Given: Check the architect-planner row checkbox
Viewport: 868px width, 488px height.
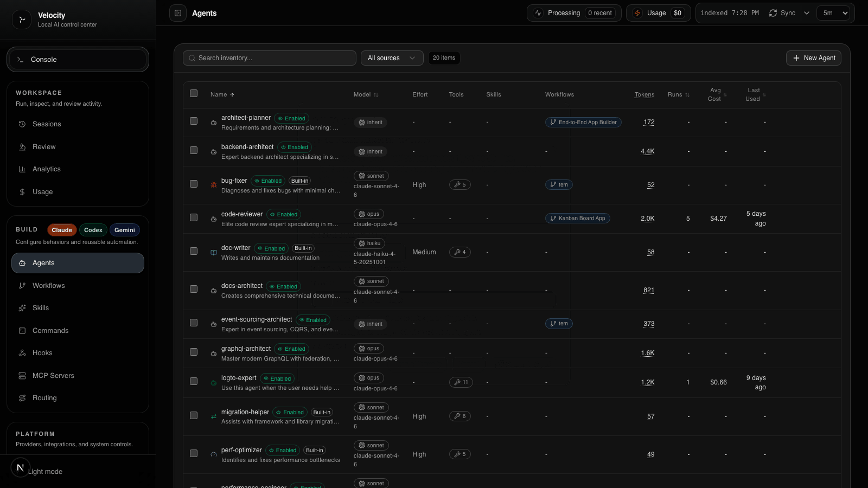Looking at the screenshot, I should (x=194, y=121).
